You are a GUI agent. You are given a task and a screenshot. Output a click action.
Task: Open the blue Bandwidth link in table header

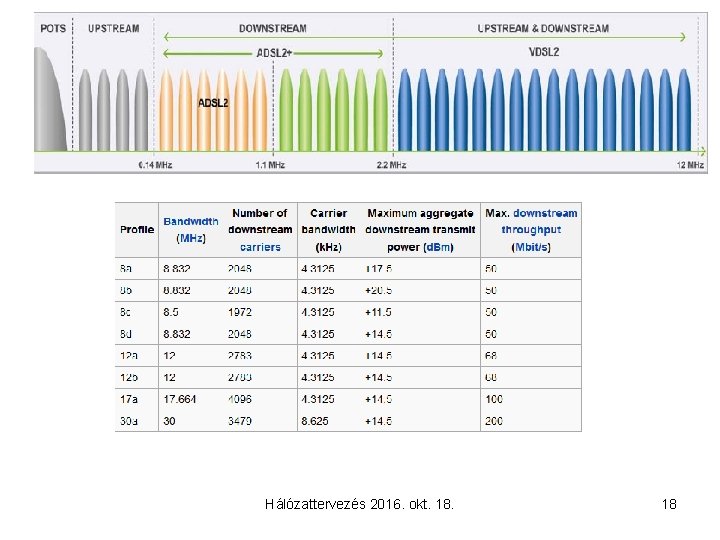pyautogui.click(x=191, y=221)
